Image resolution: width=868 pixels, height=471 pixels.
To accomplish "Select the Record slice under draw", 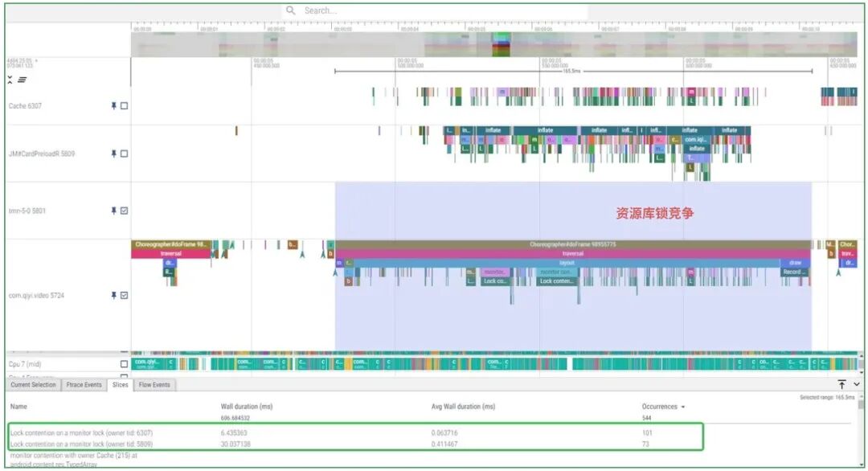I will click(794, 272).
